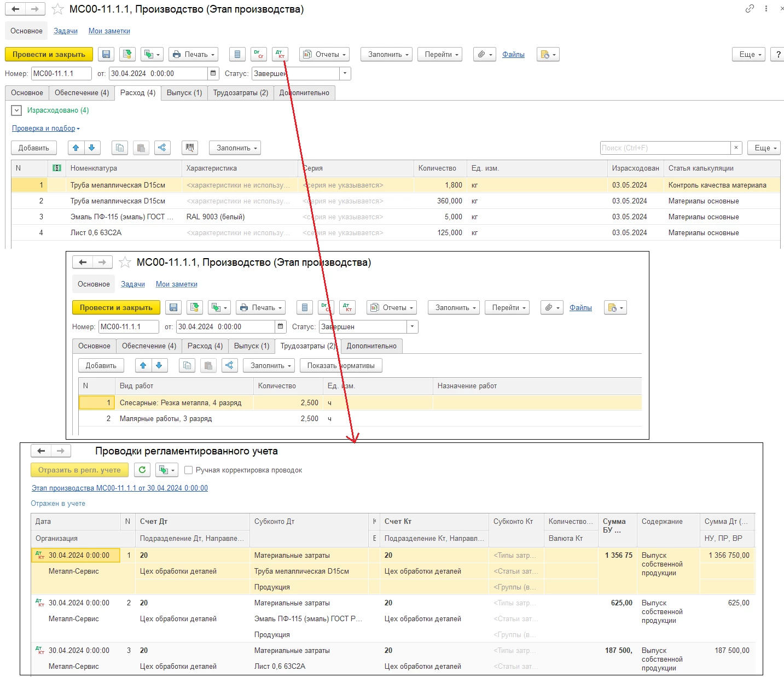The height and width of the screenshot is (677, 784).
Task: Open the Проверка и подбор dropdown
Action: point(46,129)
